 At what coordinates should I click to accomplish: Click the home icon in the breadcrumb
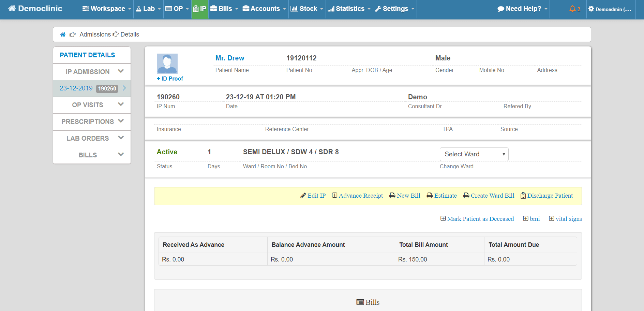[63, 34]
